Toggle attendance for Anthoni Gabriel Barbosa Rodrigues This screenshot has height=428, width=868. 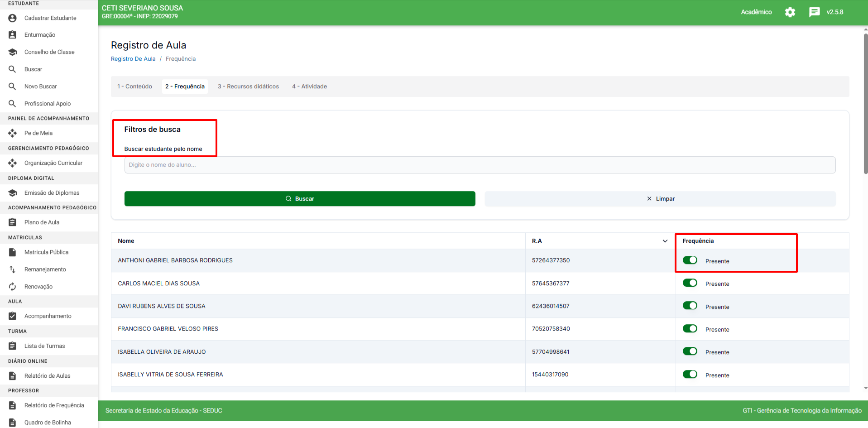[x=690, y=260]
